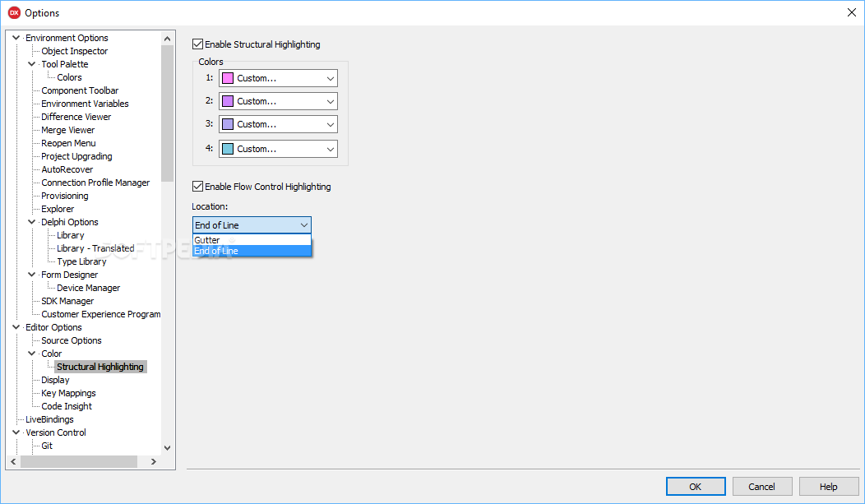Click the pink color 1 swatch
The height and width of the screenshot is (504, 865).
click(x=227, y=78)
